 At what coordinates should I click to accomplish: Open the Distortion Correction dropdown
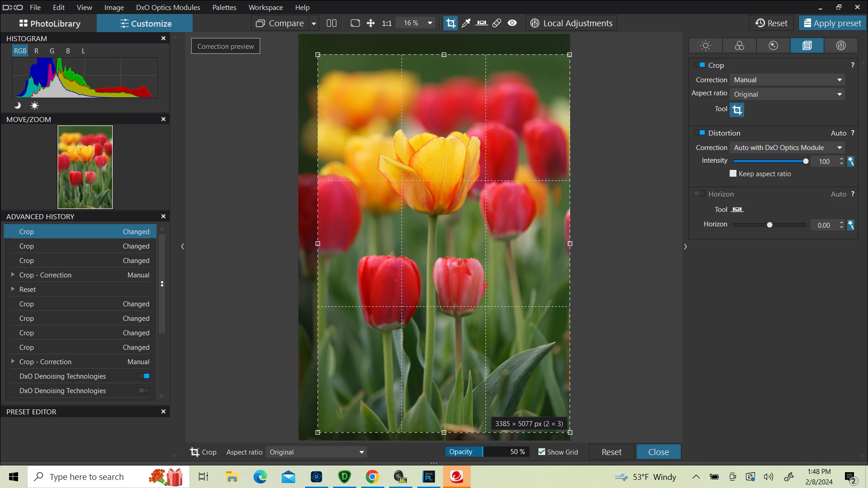point(787,148)
